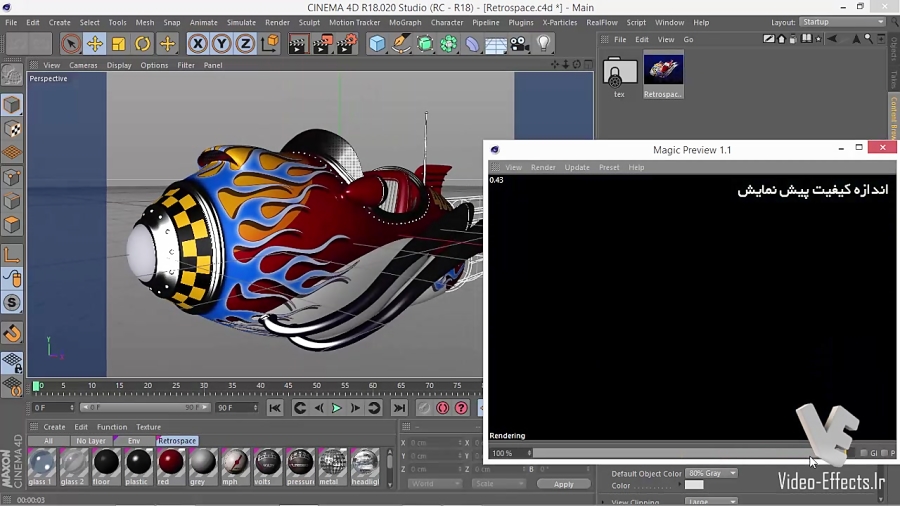Screen dimensions: 900x506
Task: Click the Color swatch in attributes
Action: point(694,485)
